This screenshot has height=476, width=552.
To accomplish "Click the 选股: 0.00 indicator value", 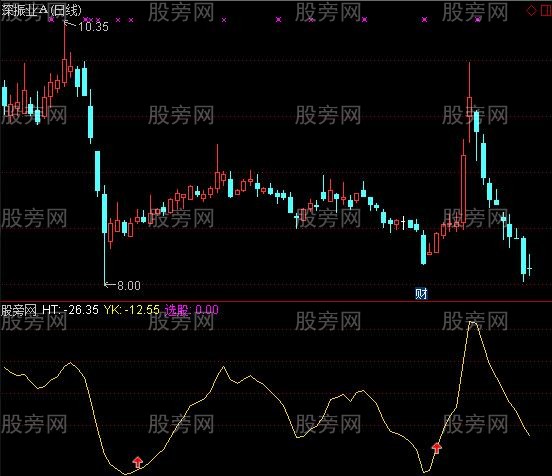I will [x=192, y=309].
